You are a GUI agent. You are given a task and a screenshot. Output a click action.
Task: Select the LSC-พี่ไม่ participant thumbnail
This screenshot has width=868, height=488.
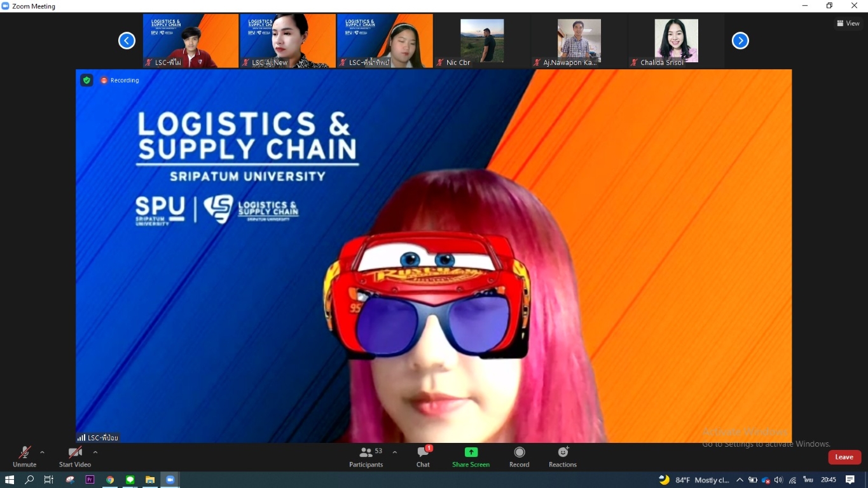click(x=191, y=41)
